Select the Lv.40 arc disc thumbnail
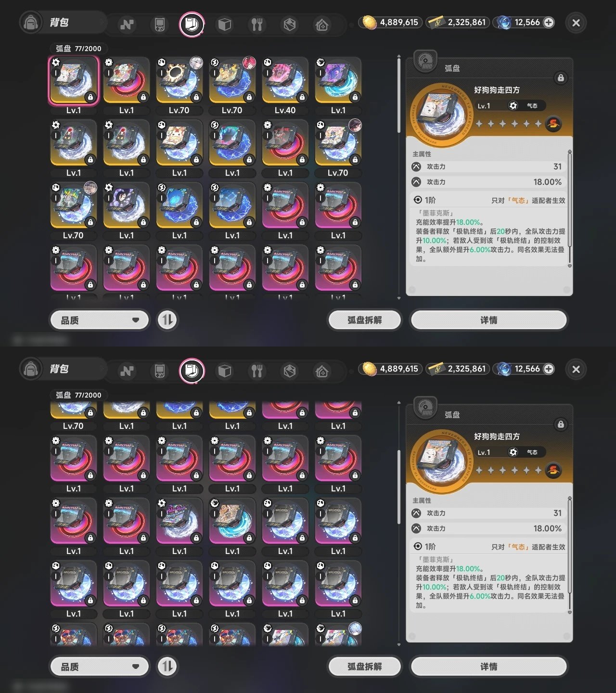The height and width of the screenshot is (693, 616). pos(285,80)
